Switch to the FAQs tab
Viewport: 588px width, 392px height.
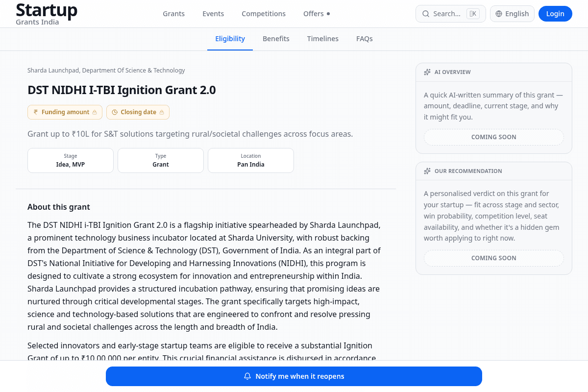(x=365, y=39)
